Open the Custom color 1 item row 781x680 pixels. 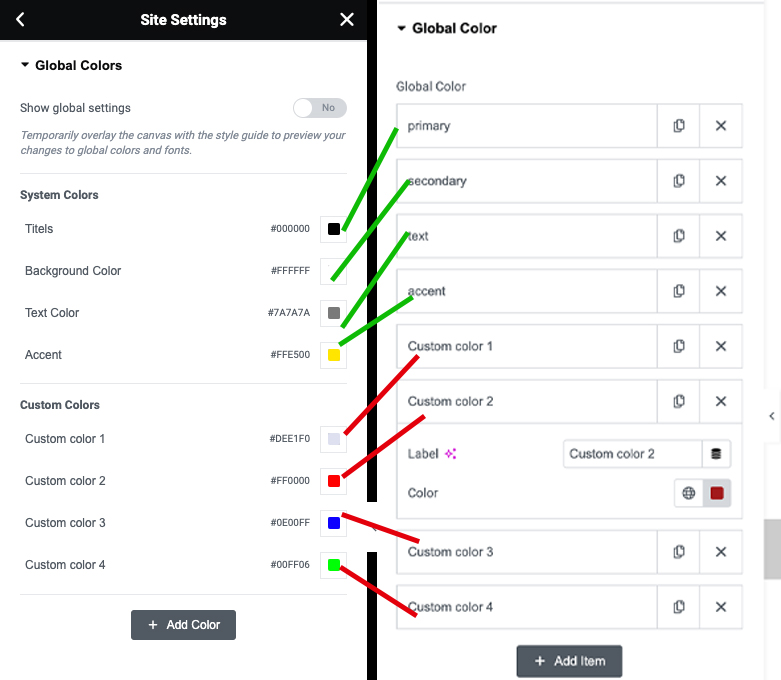[x=526, y=346]
